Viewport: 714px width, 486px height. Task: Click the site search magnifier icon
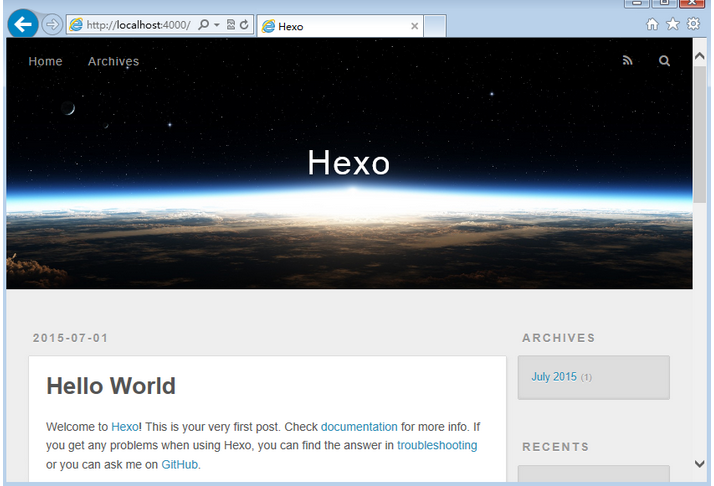(x=664, y=61)
